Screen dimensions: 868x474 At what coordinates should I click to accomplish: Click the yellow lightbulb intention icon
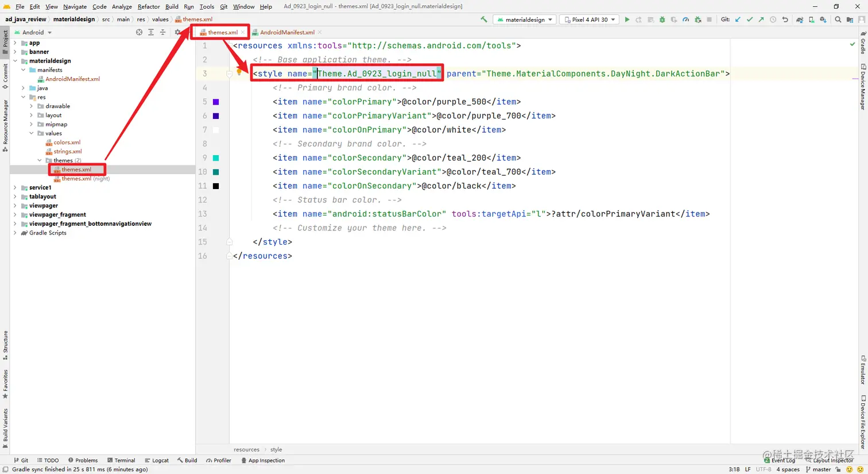point(239,72)
